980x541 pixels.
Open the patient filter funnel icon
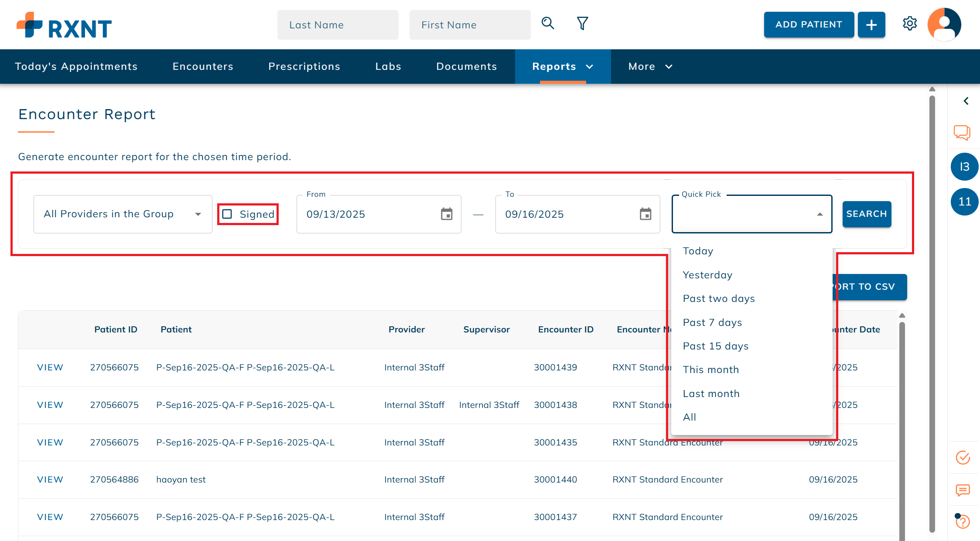click(582, 23)
